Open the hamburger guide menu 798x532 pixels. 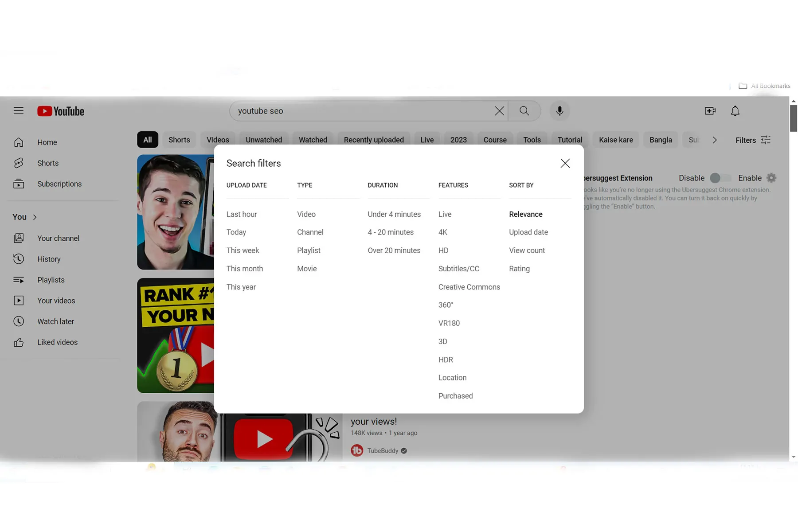coord(19,111)
